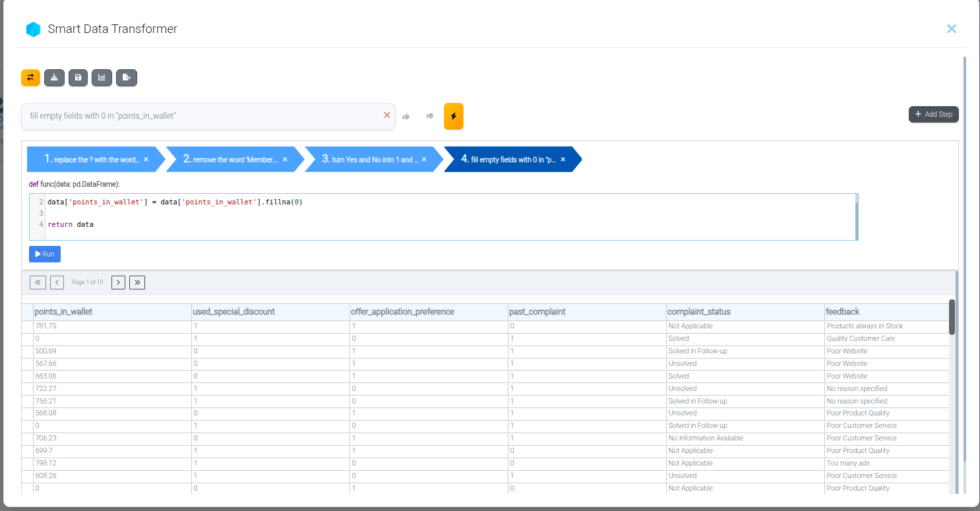Click the Add Step button
980x511 pixels.
(x=933, y=114)
